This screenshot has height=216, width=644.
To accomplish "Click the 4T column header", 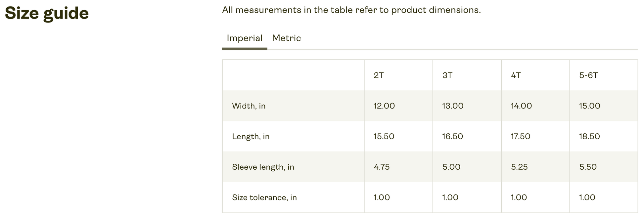I will (516, 75).
